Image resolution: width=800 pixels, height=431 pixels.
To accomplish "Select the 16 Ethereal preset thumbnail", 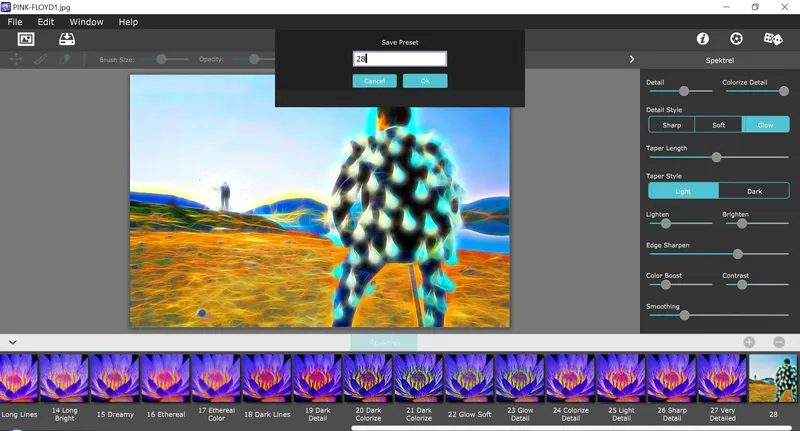I will tap(165, 378).
